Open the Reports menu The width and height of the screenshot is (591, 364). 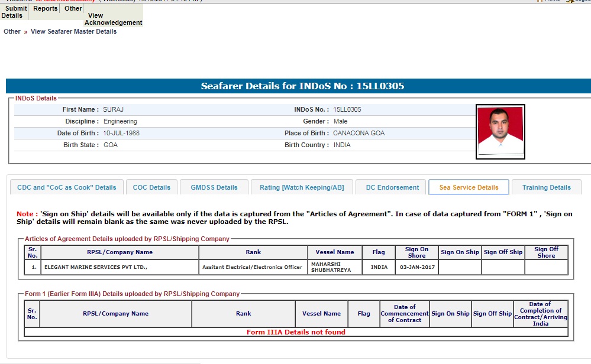(46, 8)
